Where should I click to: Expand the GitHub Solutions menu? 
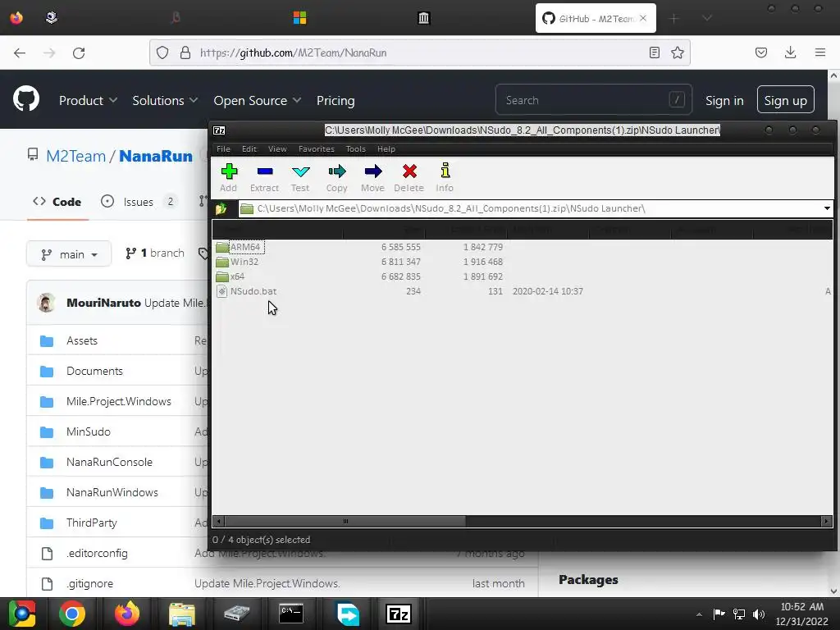(165, 101)
